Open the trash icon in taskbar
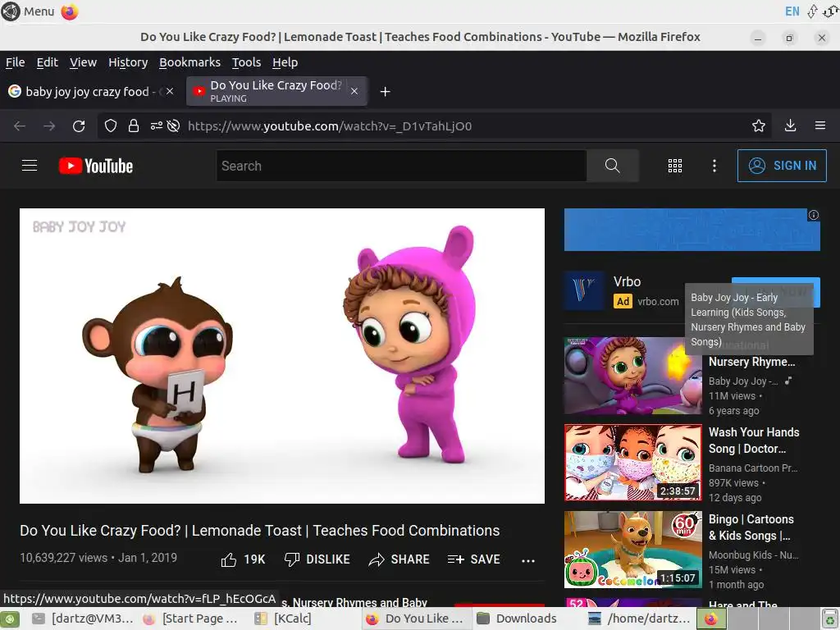 click(830, 619)
